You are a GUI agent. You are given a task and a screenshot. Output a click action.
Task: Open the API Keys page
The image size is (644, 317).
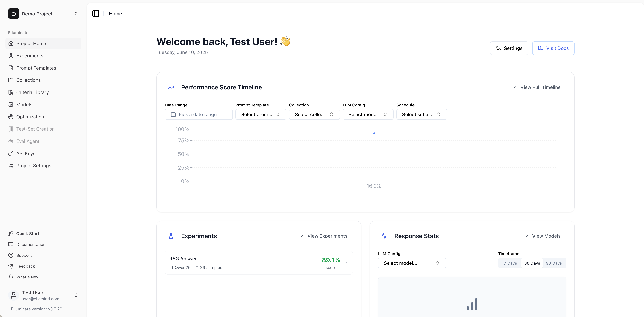click(43, 154)
